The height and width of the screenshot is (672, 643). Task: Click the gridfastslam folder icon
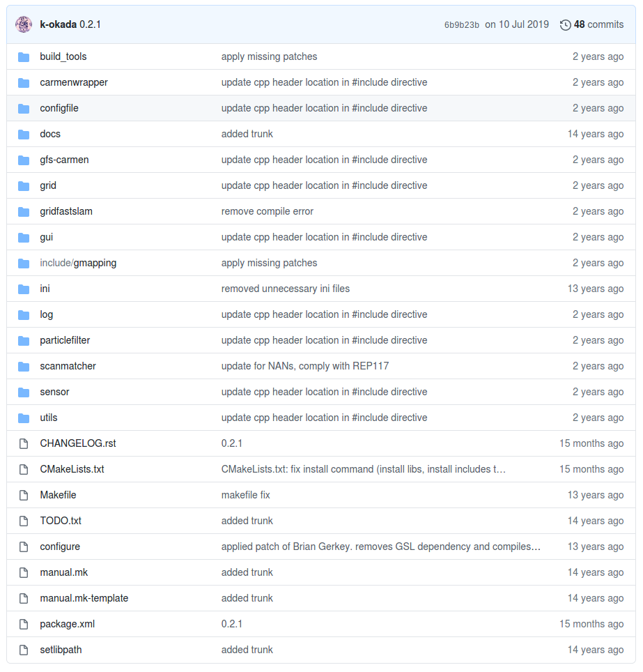[24, 211]
